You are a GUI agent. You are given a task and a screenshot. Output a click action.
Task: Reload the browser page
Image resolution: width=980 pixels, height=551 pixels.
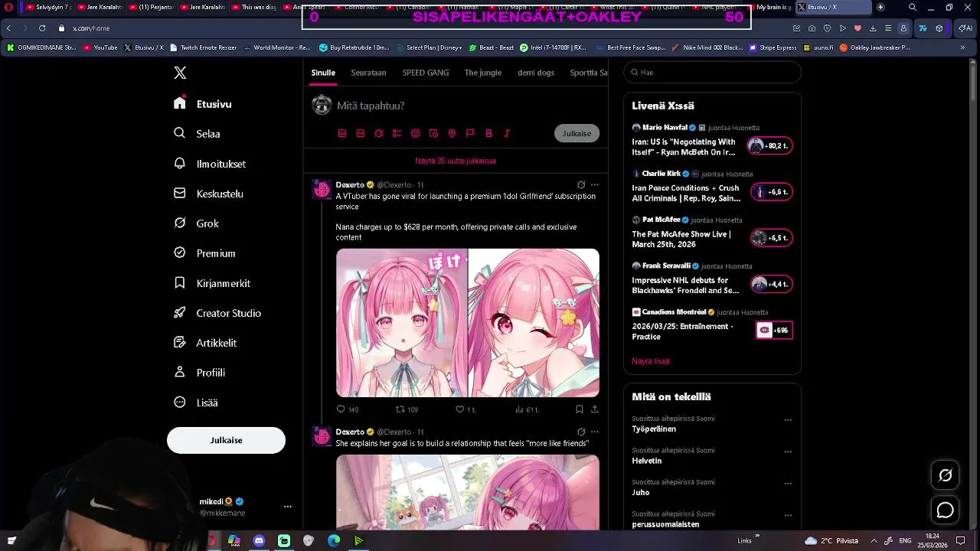[41, 28]
